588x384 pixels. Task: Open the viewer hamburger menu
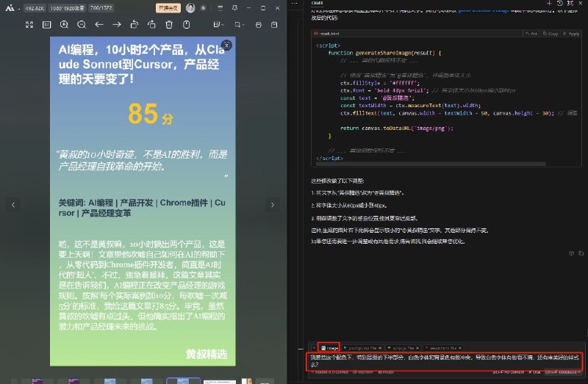tap(220, 8)
